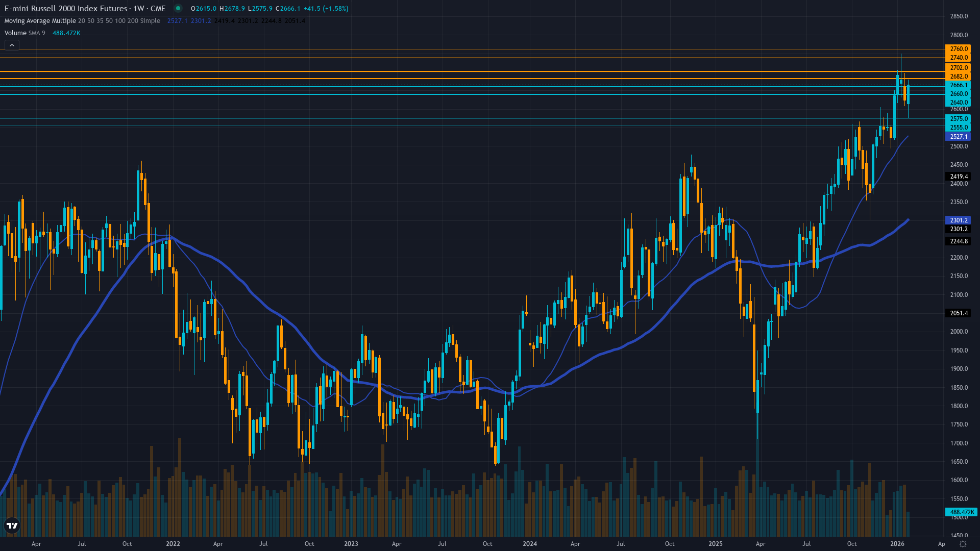Open chart settings gear on time axis

pos(963,544)
